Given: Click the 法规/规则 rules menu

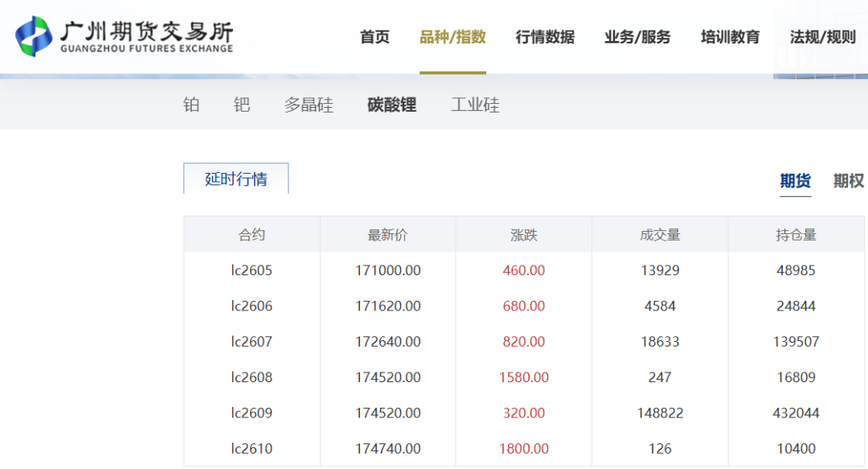Looking at the screenshot, I should point(822,37).
